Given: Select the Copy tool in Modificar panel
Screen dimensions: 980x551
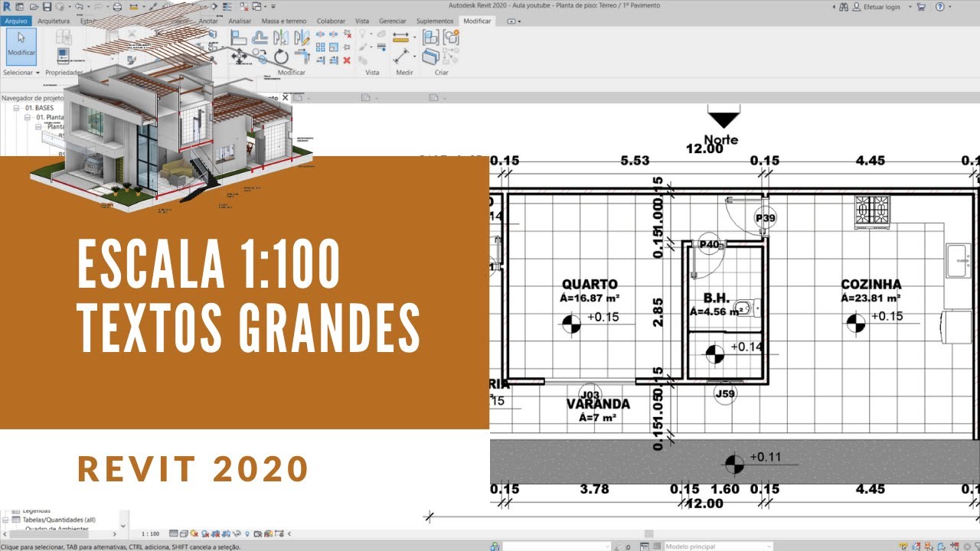Looking at the screenshot, I should point(260,56).
